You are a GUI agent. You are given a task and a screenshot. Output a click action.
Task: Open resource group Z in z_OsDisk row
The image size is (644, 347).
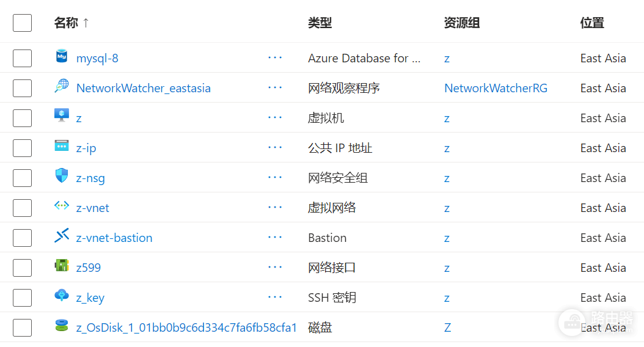[448, 327]
